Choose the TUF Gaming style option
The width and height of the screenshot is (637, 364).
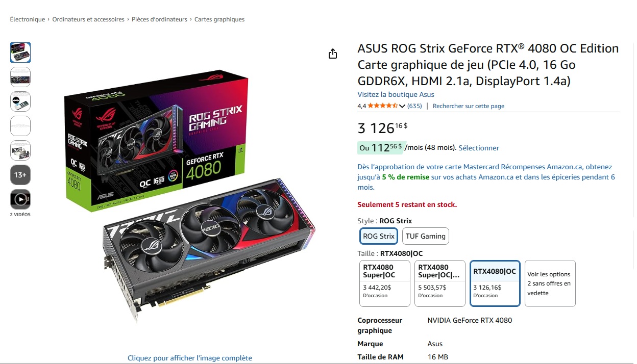pyautogui.click(x=426, y=236)
